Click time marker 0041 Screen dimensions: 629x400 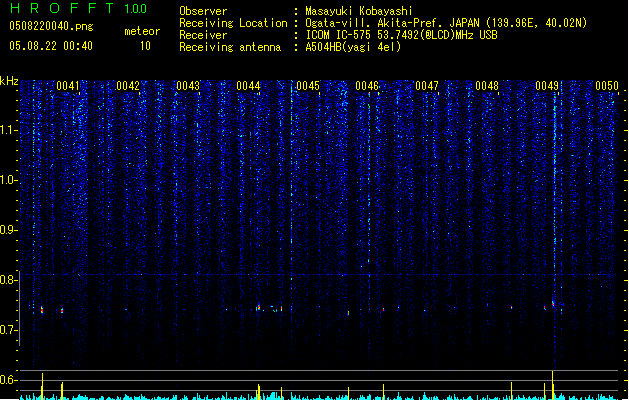pyautogui.click(x=68, y=86)
